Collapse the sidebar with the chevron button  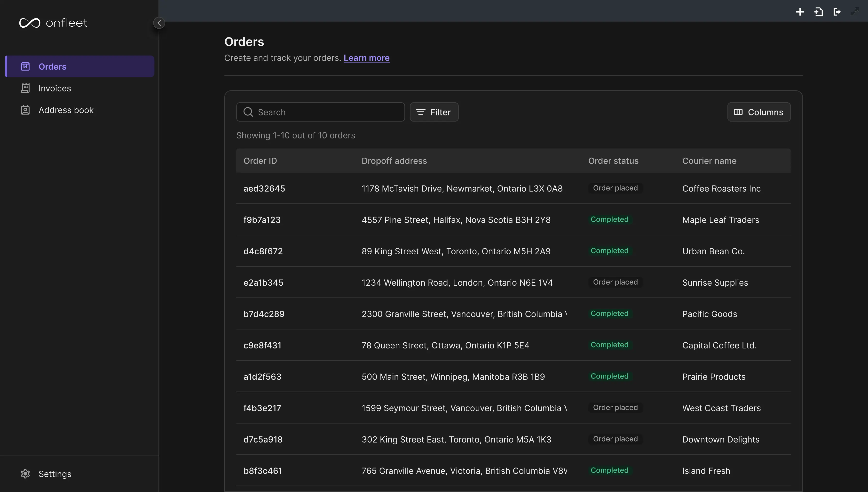coord(159,23)
